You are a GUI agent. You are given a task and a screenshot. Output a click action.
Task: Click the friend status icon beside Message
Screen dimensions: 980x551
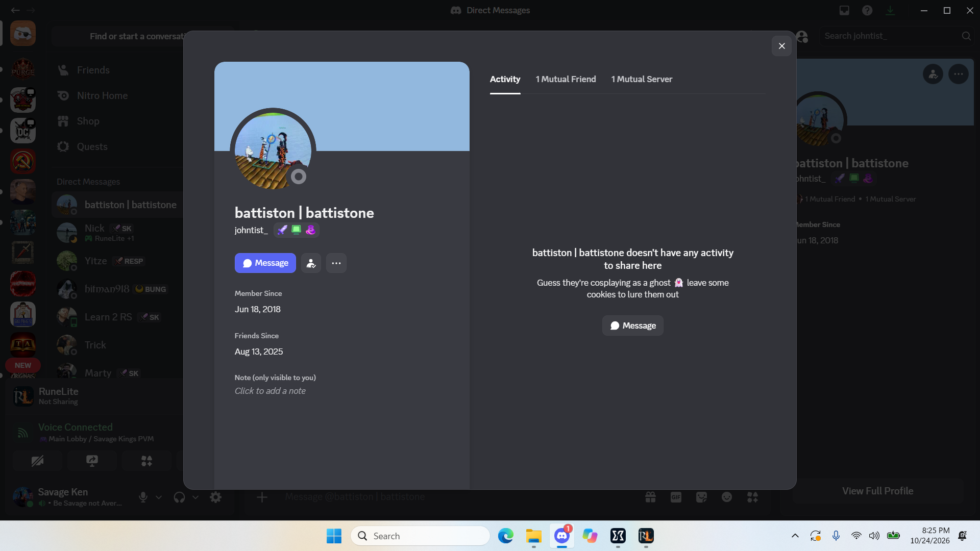(x=311, y=263)
